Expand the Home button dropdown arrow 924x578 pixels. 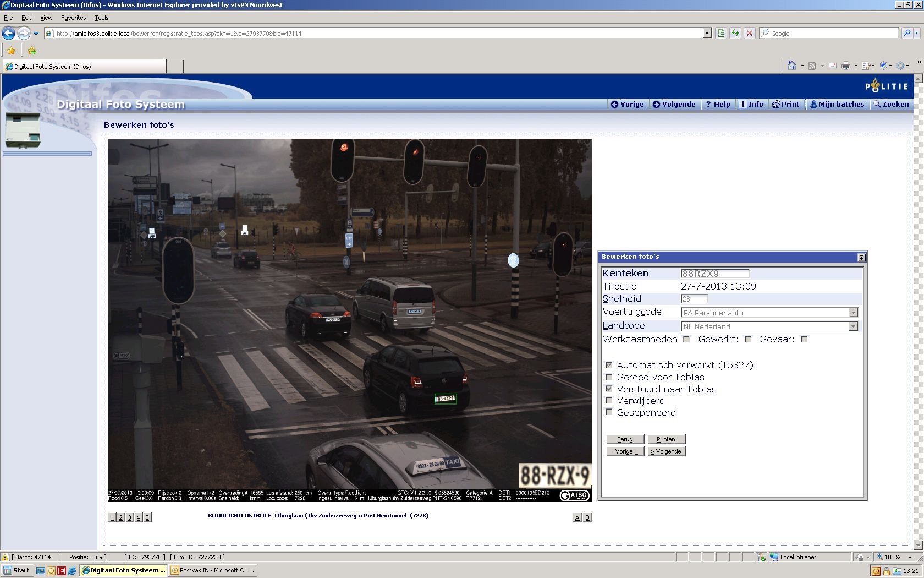(x=802, y=66)
